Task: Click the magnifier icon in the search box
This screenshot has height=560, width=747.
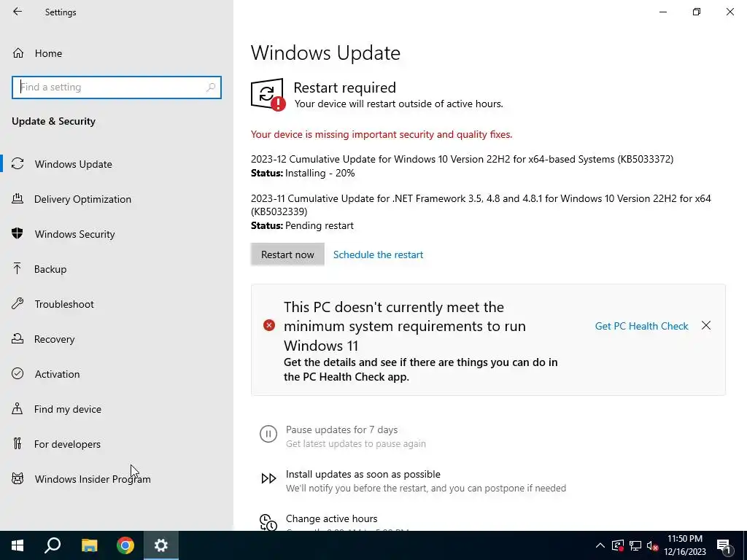Action: [x=211, y=87]
